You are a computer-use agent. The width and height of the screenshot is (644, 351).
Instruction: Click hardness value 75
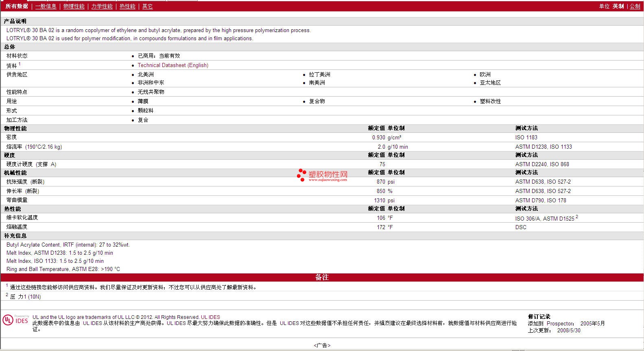pos(382,165)
